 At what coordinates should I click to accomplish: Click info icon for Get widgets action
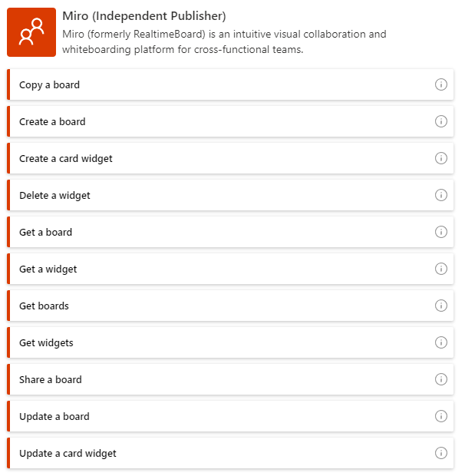pos(440,342)
